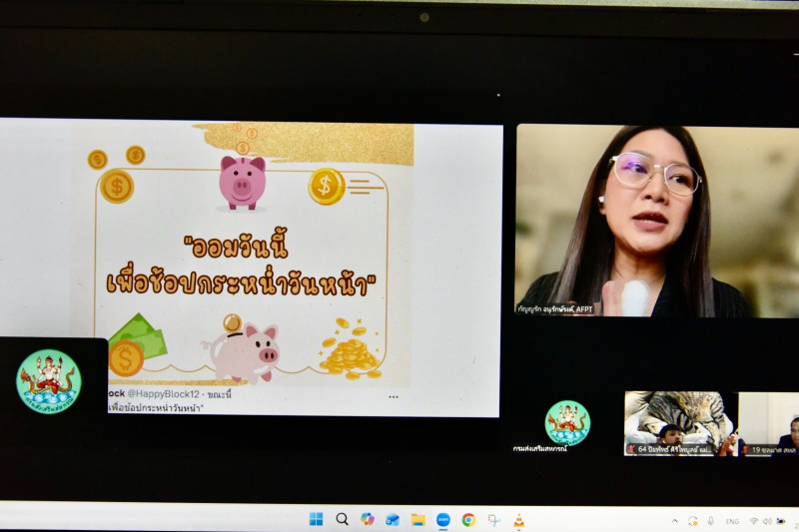Screen dimensions: 799x532
Task: Switch input language via ENG indicator
Action: click(x=732, y=520)
